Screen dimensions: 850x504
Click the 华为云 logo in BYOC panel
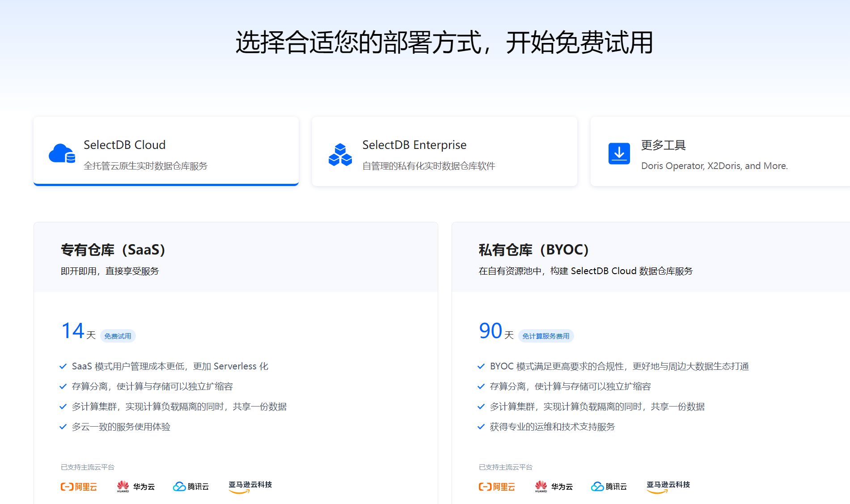[x=554, y=487]
